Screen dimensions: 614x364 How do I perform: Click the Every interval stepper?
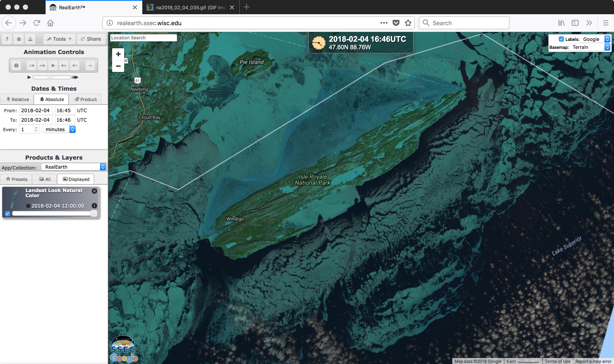pyautogui.click(x=36, y=129)
